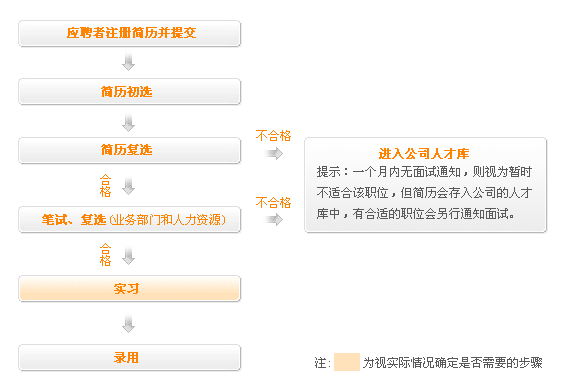This screenshot has height=387, width=577.
Task: Click 不合格 label above 简历复选 arrow
Action: coord(273,136)
